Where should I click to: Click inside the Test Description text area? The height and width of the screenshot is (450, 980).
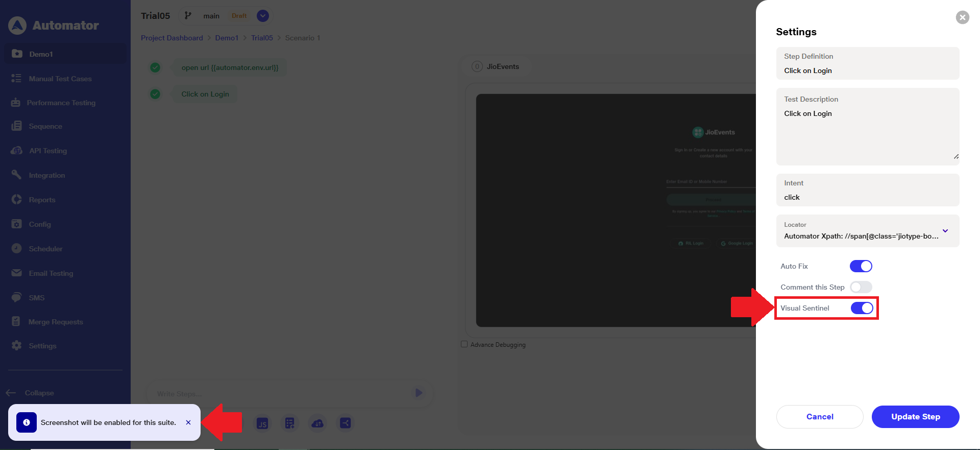coord(867,133)
